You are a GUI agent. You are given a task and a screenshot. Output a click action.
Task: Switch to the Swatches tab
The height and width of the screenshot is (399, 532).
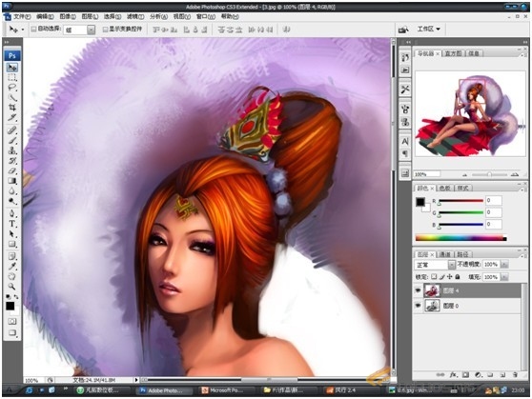(x=445, y=189)
